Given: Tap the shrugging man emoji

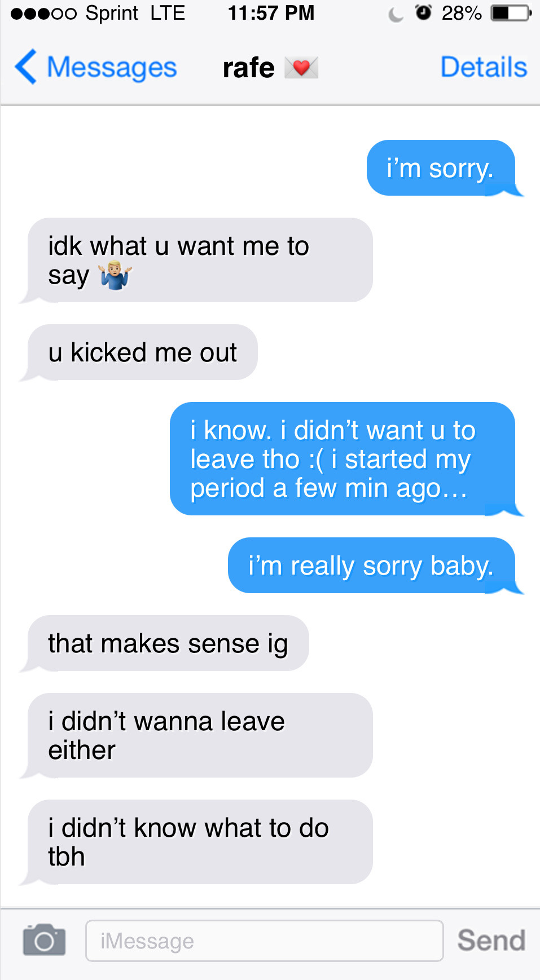Looking at the screenshot, I should pos(116,275).
